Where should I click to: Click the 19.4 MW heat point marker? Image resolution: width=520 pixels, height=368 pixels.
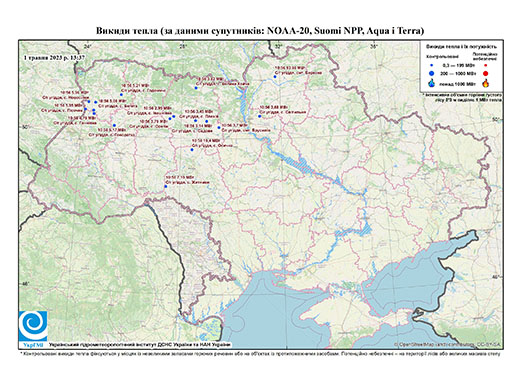[192, 150]
